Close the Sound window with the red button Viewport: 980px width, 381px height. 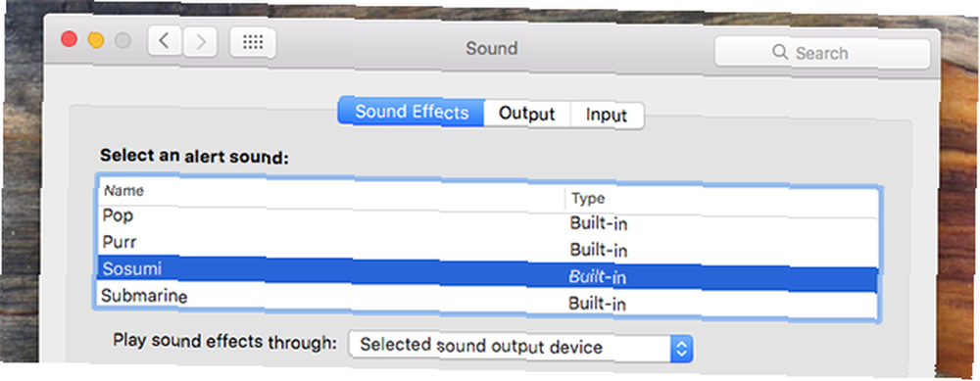69,39
